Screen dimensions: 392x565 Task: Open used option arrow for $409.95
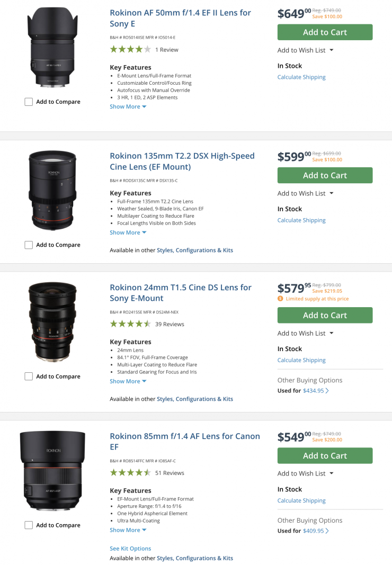(327, 531)
